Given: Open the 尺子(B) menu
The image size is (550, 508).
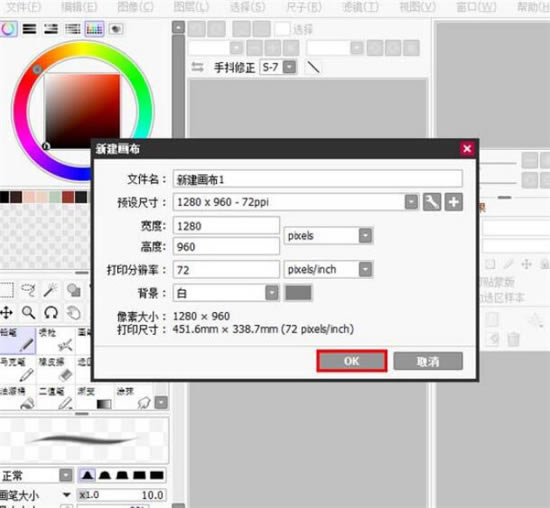Looking at the screenshot, I should tap(304, 7).
